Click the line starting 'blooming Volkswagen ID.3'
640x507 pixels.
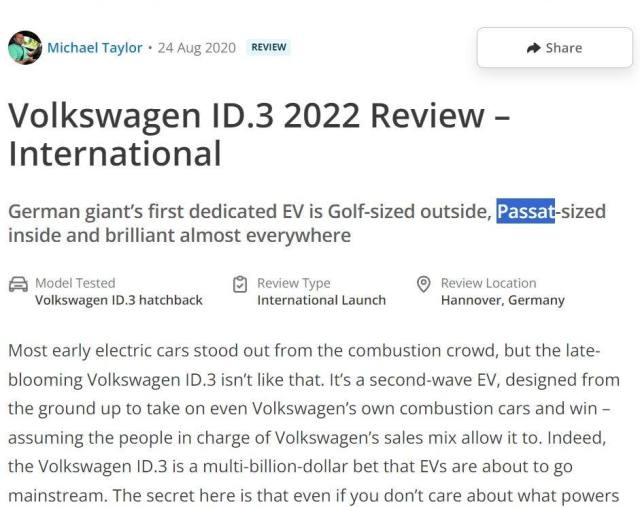pyautogui.click(x=314, y=380)
